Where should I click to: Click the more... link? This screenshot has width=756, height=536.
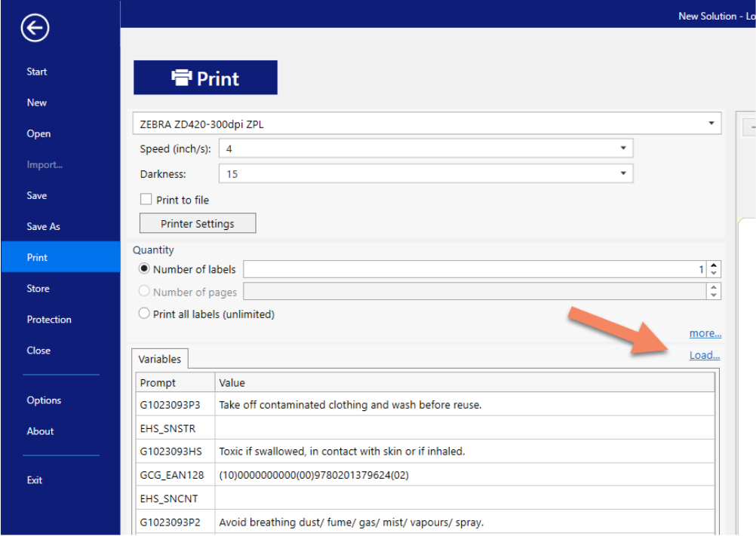[x=705, y=332]
